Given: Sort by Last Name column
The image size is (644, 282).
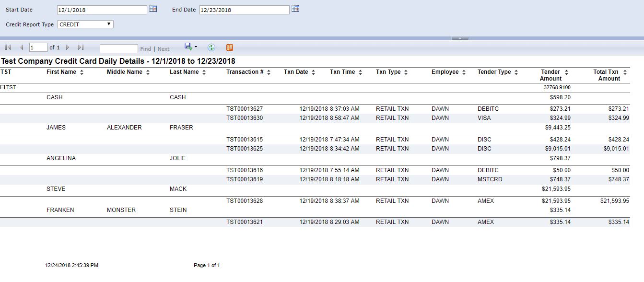Looking at the screenshot, I should [204, 72].
